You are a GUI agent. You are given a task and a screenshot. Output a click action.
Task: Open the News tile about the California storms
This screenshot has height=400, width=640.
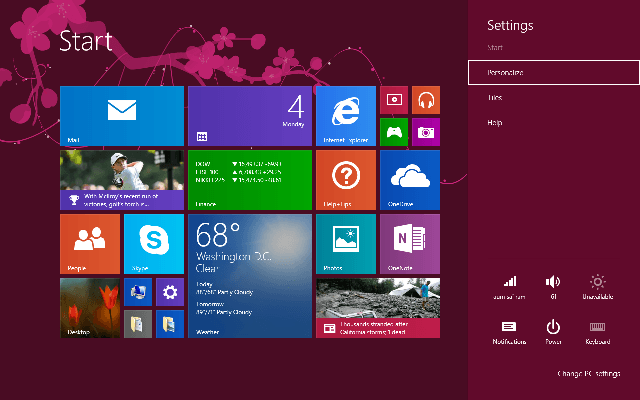point(378,308)
